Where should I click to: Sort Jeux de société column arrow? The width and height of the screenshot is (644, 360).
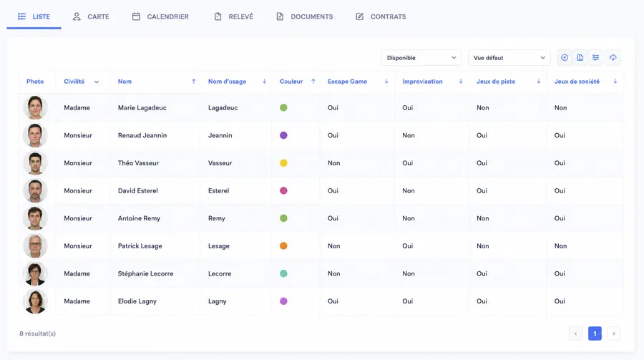tap(615, 82)
